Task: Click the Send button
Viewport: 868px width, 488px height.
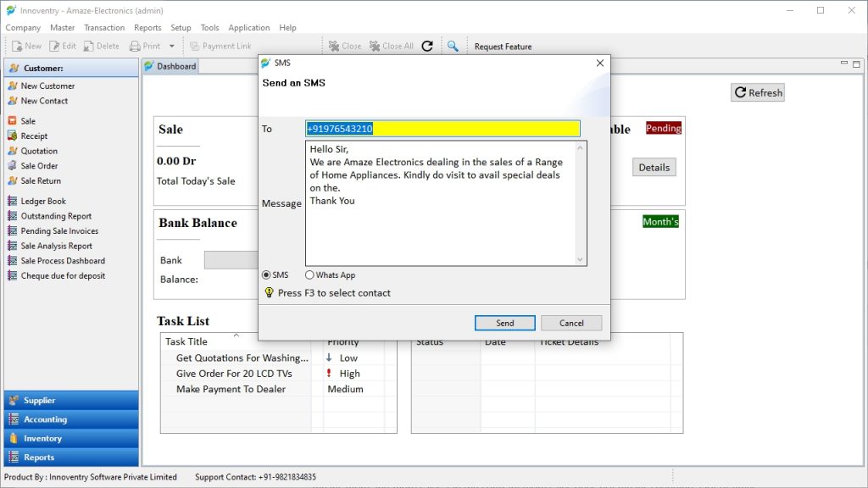Action: coord(505,323)
